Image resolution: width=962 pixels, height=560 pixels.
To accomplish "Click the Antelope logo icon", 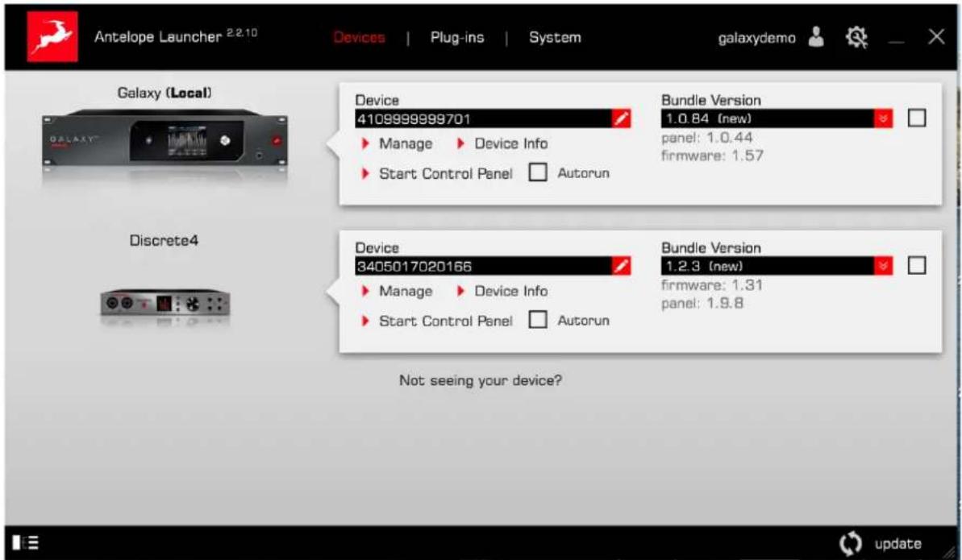I will (x=52, y=37).
